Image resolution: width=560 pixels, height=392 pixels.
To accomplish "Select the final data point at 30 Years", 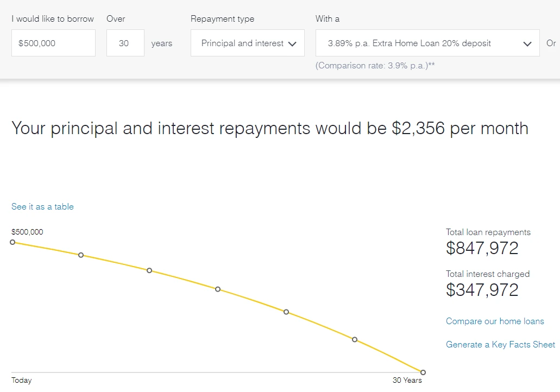I will [x=423, y=372].
